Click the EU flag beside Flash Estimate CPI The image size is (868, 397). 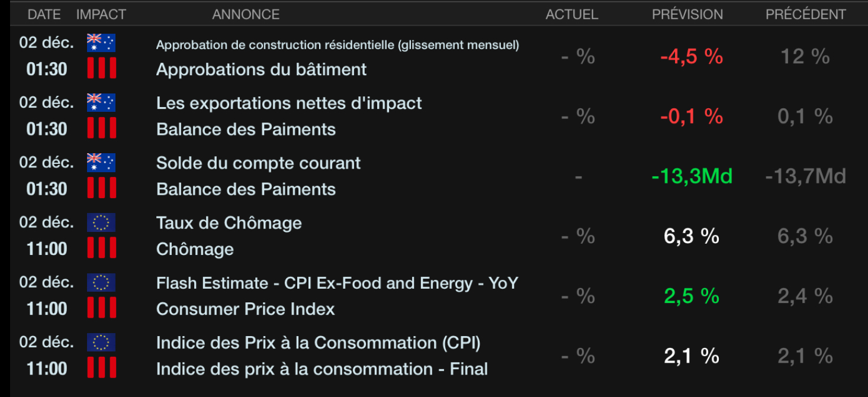point(101,282)
